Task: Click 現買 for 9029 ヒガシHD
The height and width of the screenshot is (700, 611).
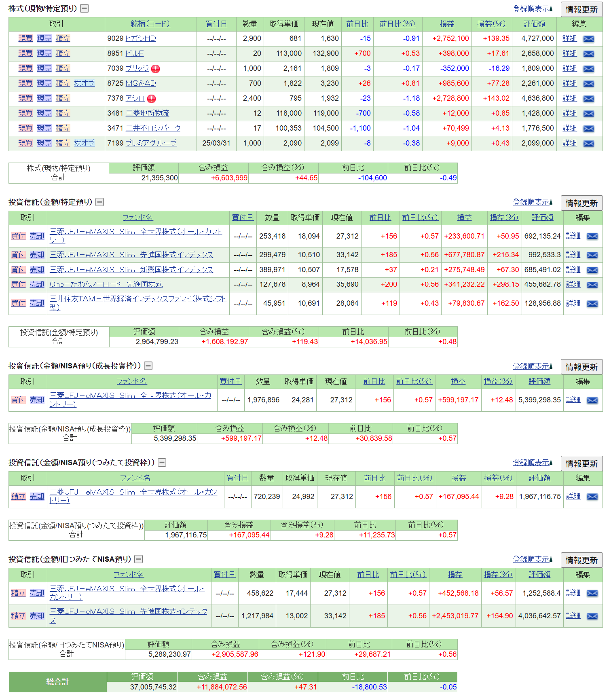Action: coord(25,38)
